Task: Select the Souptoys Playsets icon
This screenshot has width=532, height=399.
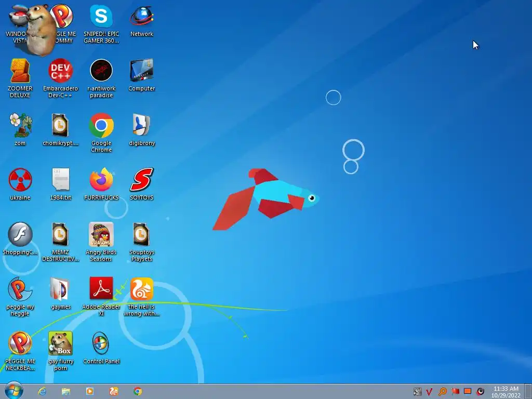Action: point(141,242)
